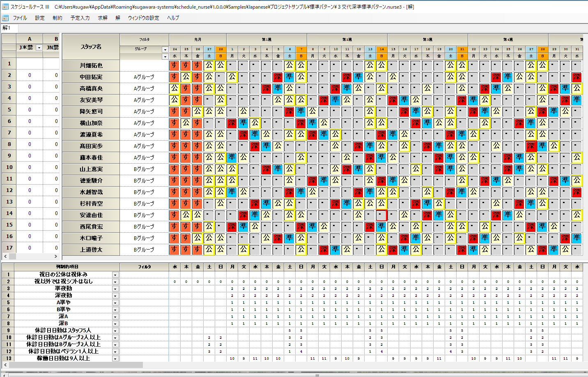Click the スケジュールナース title bar icon

[5, 7]
